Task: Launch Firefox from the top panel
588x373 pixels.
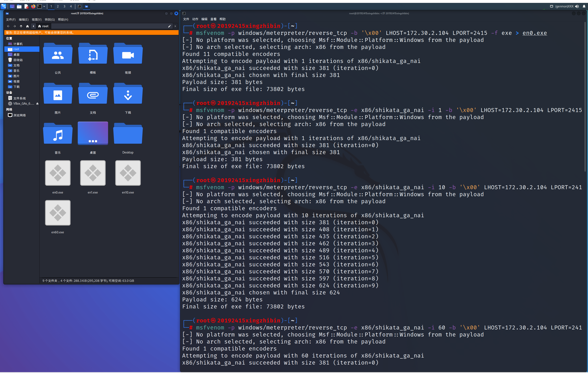Action: 33,6
